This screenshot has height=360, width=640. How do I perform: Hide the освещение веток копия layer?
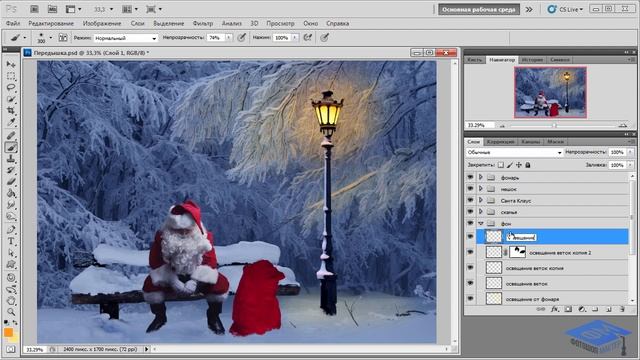(x=470, y=268)
